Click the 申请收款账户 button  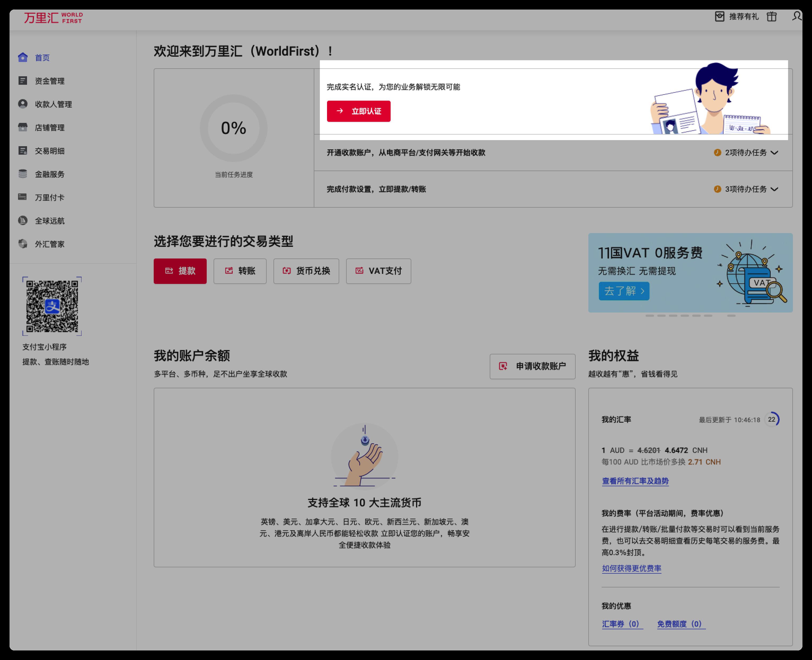point(532,366)
